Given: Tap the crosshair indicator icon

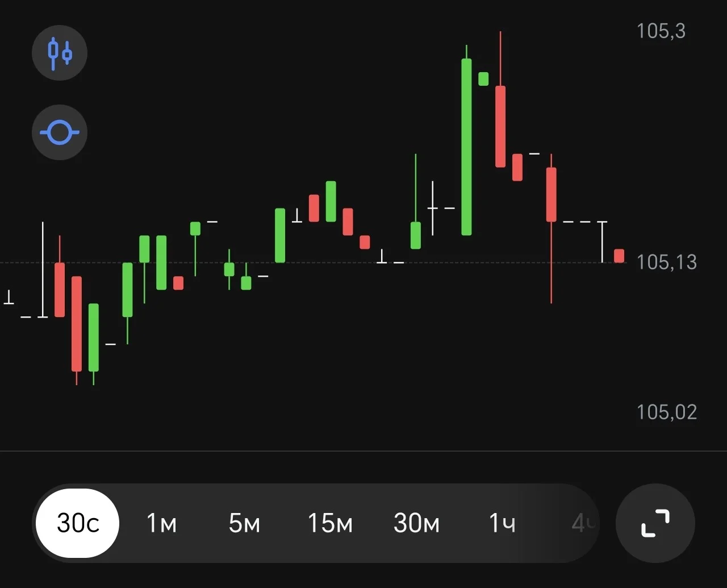Looking at the screenshot, I should pos(60,133).
